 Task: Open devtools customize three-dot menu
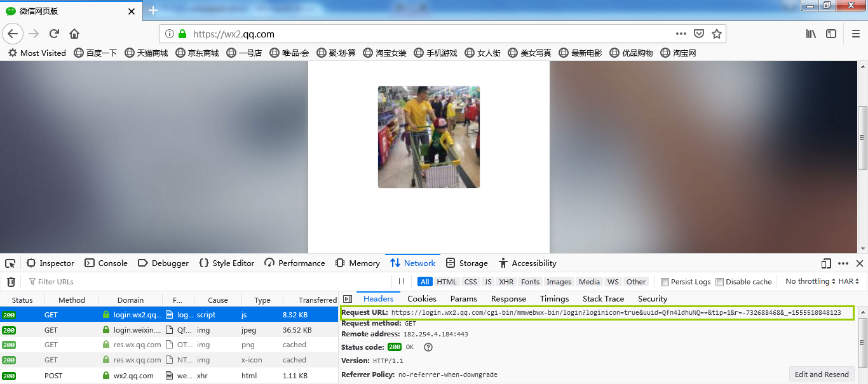[843, 263]
